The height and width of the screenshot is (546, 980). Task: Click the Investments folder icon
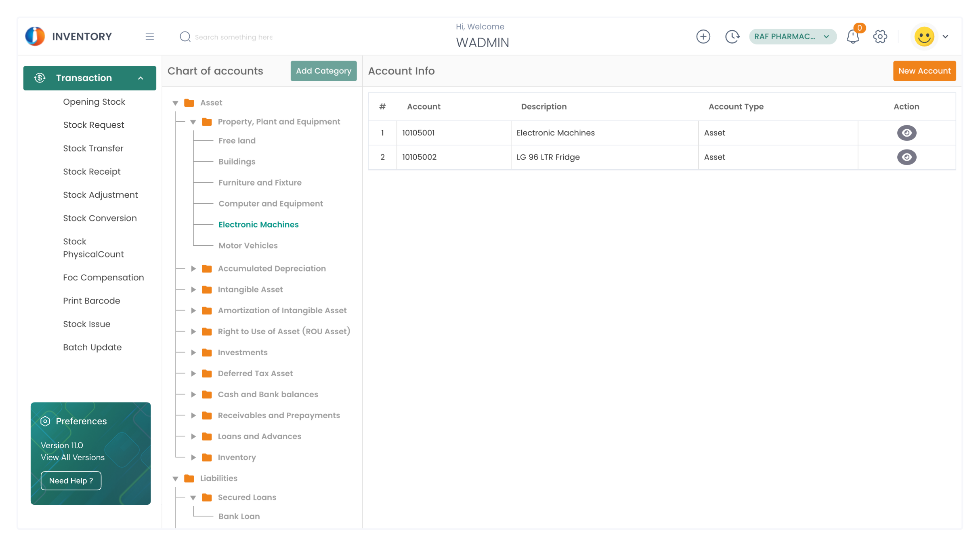point(207,352)
